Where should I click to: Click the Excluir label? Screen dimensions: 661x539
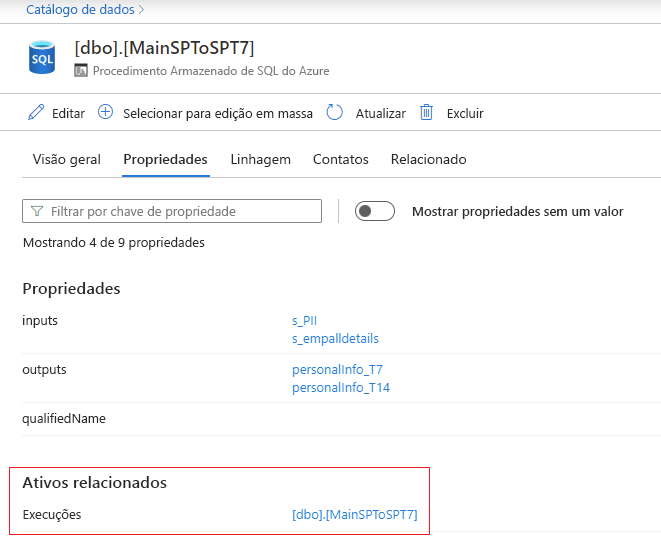point(465,113)
